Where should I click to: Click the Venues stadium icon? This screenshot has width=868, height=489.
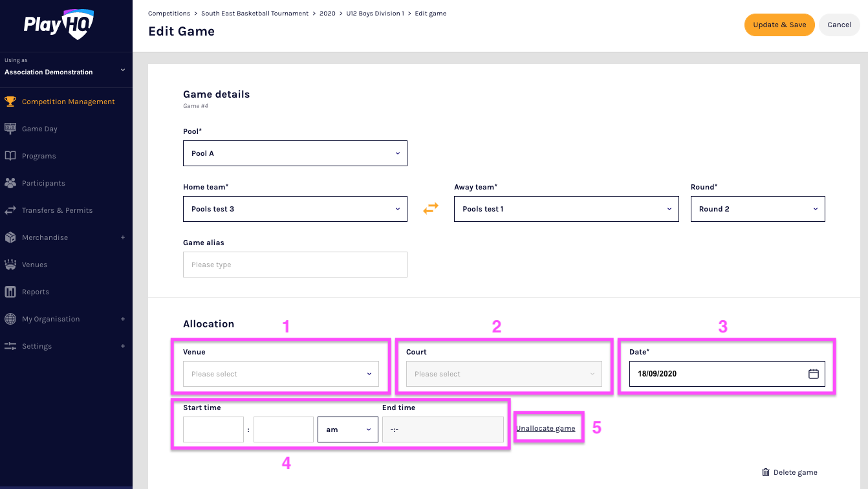pyautogui.click(x=10, y=265)
